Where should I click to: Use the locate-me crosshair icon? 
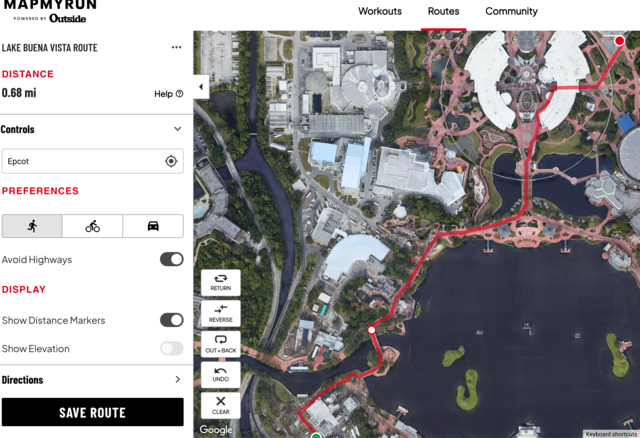(171, 161)
